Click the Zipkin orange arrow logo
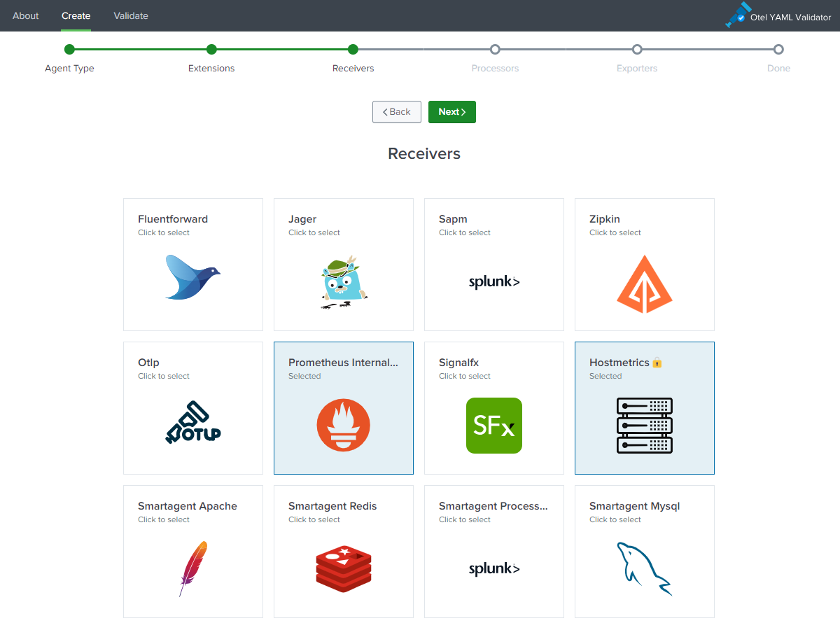The height and width of the screenshot is (630, 840). (x=645, y=283)
